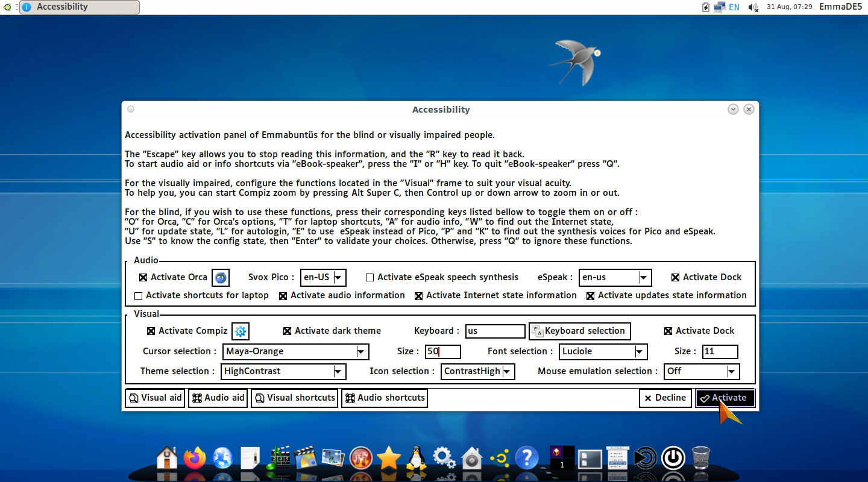Click the Audio shortcuts button
The image size is (868, 482).
(x=385, y=398)
